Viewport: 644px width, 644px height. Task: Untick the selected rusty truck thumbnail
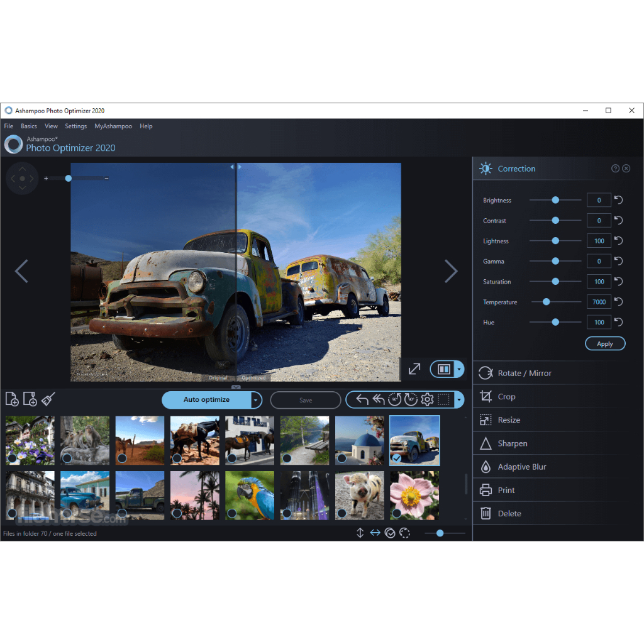coord(396,458)
